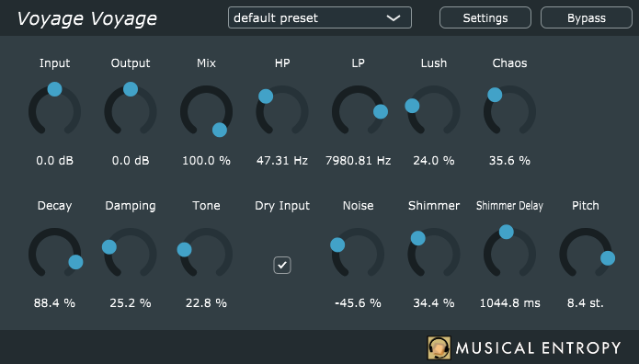The image size is (639, 364).
Task: Click the Shimmer knob
Action: coord(434,253)
